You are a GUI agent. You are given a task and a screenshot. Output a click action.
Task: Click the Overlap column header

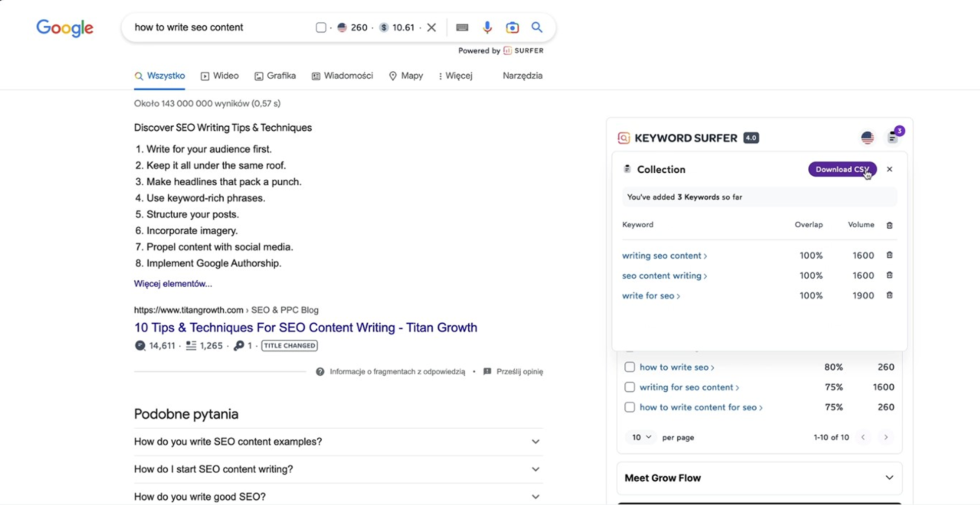tap(808, 225)
